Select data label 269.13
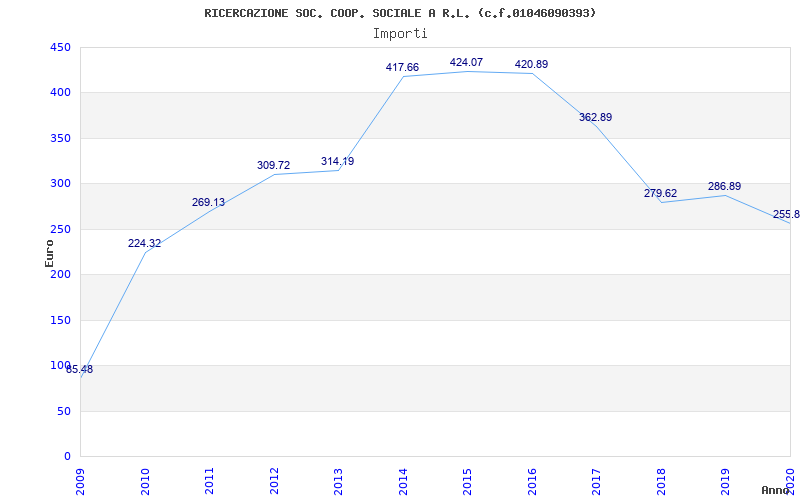The width and height of the screenshot is (800, 500). [x=208, y=203]
